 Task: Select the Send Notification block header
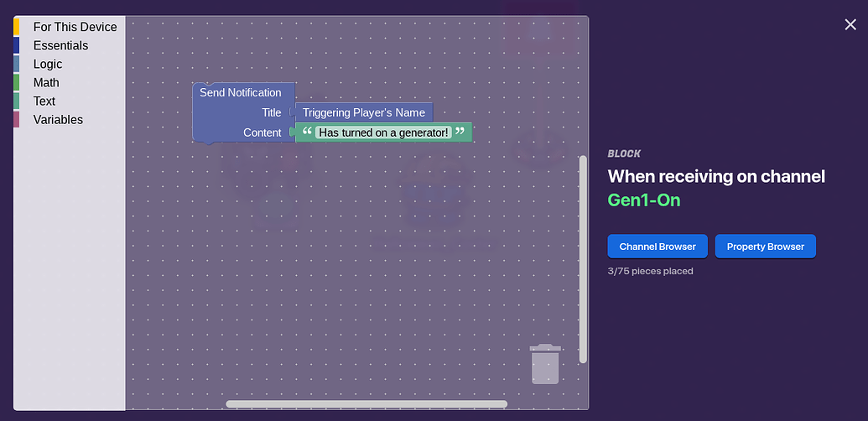pos(241,92)
